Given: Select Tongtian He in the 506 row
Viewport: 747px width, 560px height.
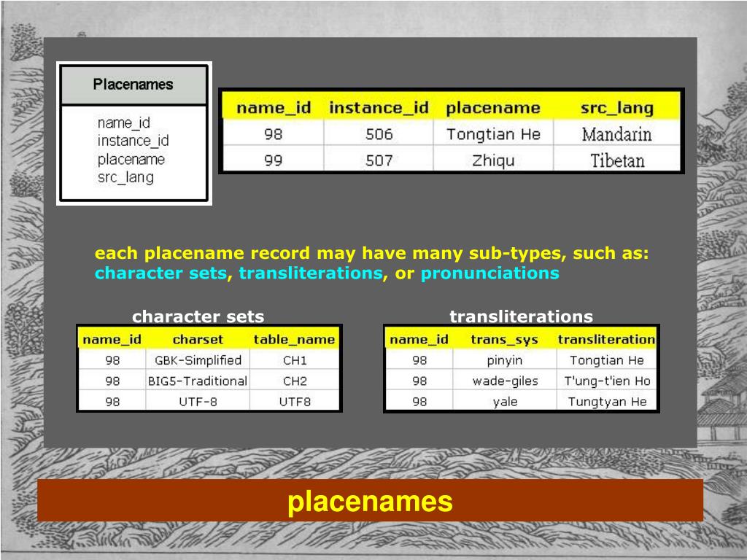Looking at the screenshot, I should [493, 134].
